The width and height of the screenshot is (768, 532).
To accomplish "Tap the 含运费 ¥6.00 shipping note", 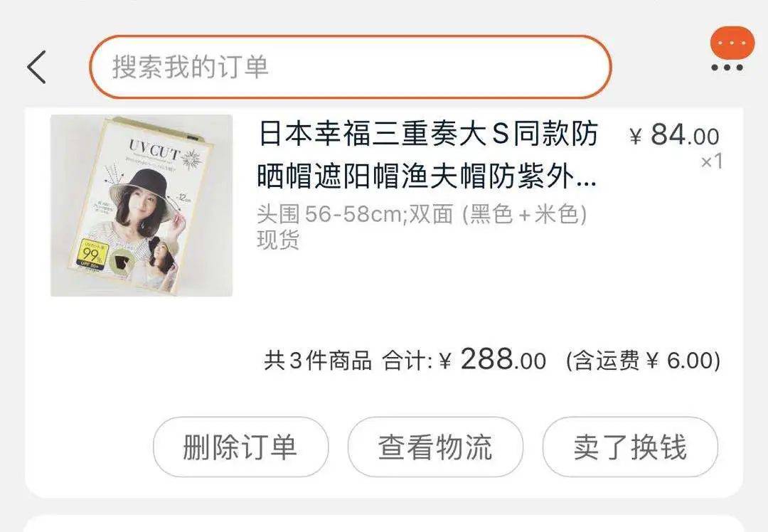I will 643,361.
